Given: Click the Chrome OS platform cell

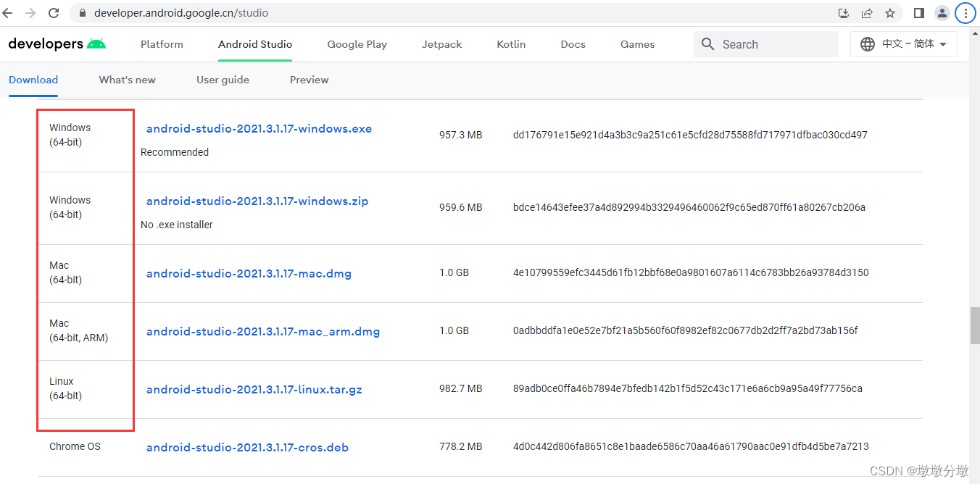Looking at the screenshot, I should [x=75, y=446].
